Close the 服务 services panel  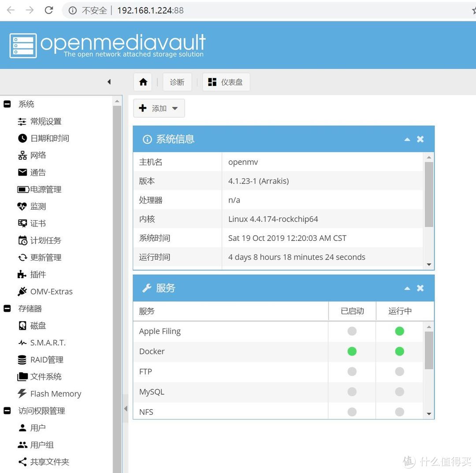click(x=420, y=288)
